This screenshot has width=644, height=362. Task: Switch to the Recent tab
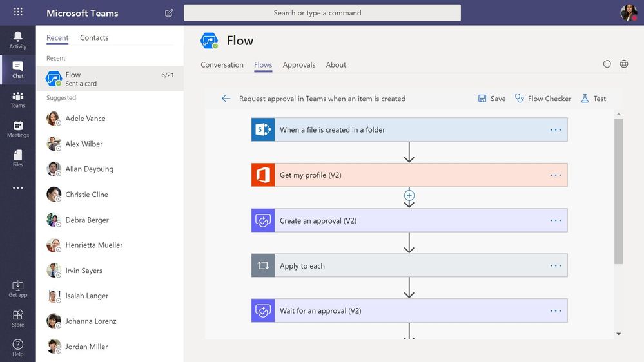point(57,38)
